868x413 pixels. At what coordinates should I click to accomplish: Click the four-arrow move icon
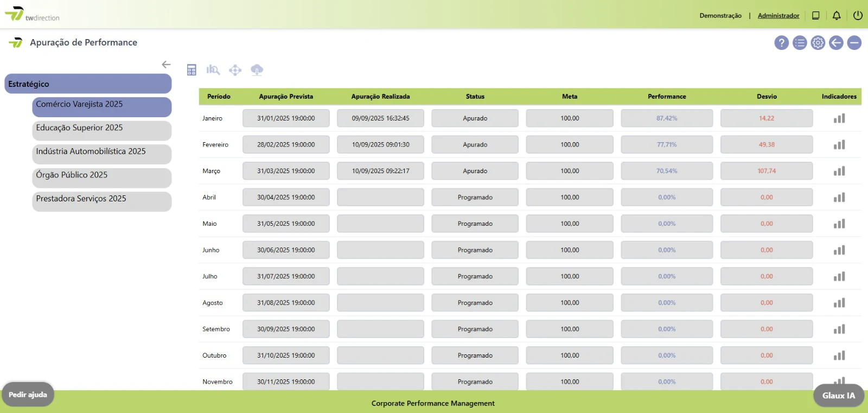click(x=235, y=70)
